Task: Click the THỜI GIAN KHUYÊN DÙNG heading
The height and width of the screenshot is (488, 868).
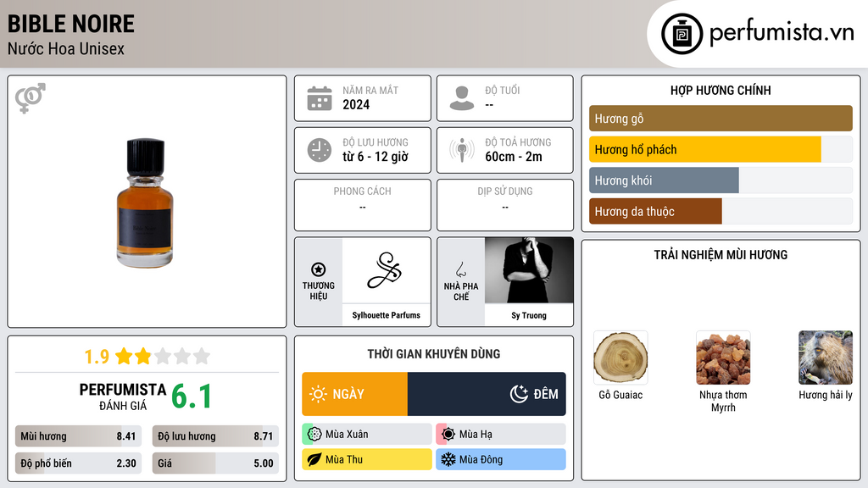Action: (434, 353)
